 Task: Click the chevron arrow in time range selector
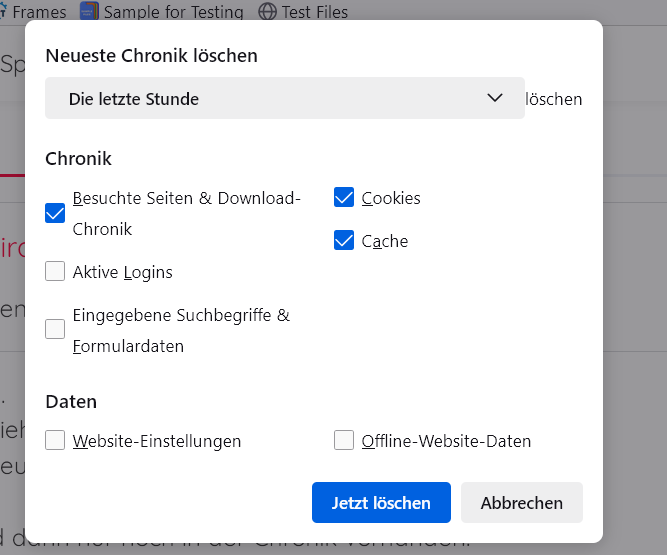pos(494,98)
